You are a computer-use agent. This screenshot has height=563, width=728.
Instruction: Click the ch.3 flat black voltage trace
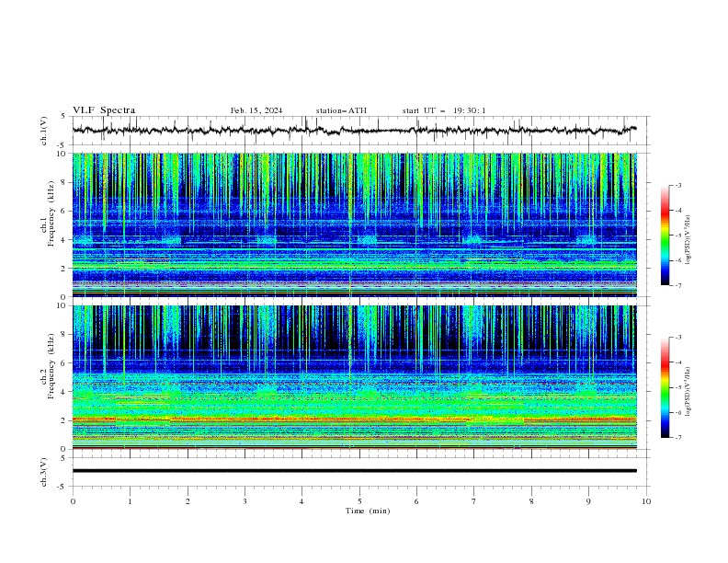pos(355,471)
